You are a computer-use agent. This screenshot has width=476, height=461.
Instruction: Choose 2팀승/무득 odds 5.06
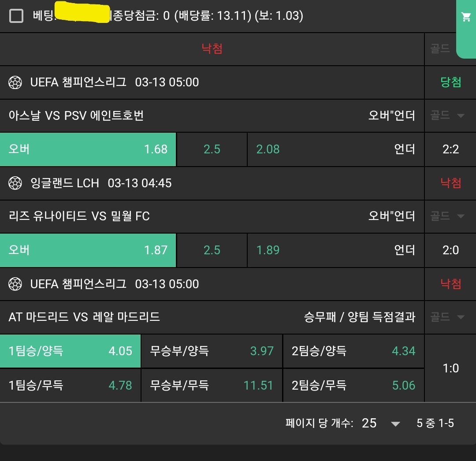pyautogui.click(x=353, y=385)
